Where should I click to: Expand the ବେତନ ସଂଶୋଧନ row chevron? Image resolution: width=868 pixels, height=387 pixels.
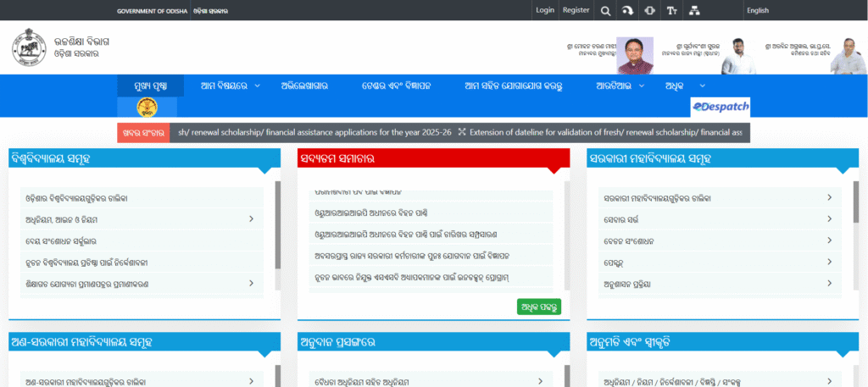click(829, 241)
